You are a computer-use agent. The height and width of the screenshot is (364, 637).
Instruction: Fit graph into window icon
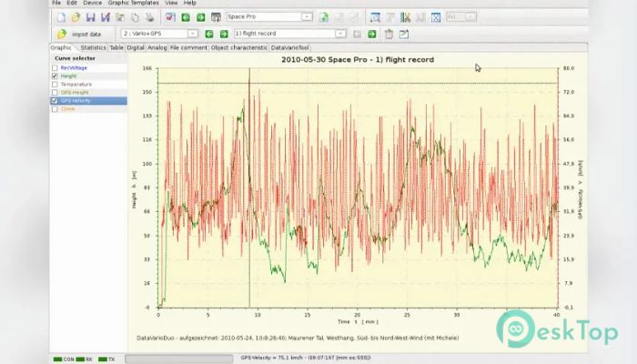tap(436, 17)
